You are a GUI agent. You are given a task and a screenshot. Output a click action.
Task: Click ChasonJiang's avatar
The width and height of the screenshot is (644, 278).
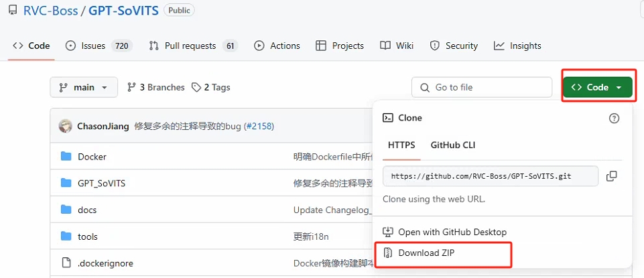pyautogui.click(x=66, y=126)
